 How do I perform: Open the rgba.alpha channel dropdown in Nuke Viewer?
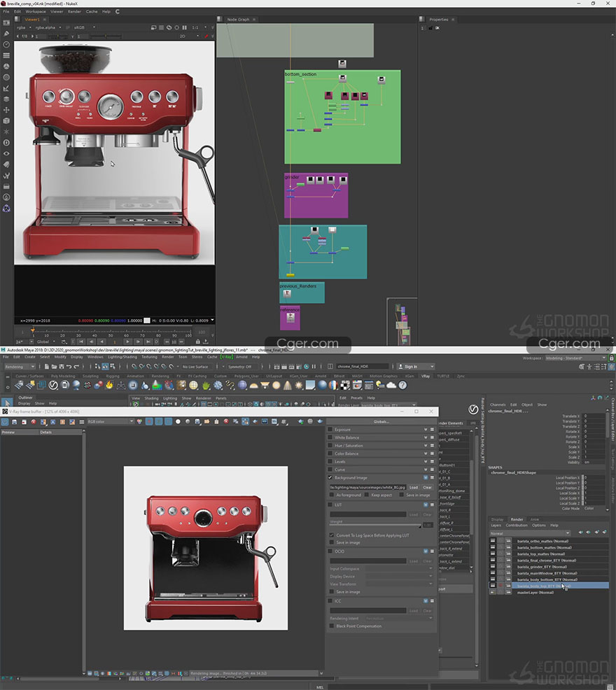tap(48, 27)
